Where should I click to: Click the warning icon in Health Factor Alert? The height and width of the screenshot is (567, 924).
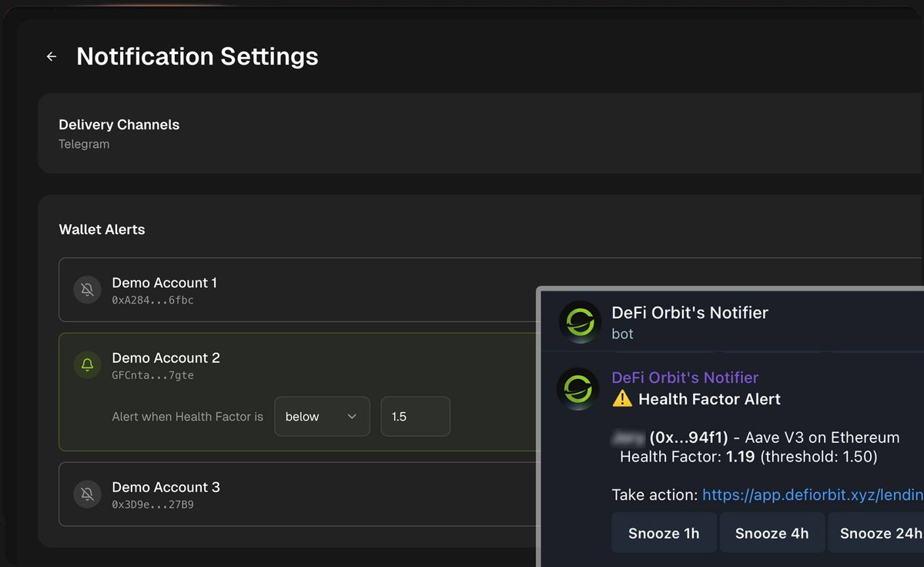tap(622, 399)
